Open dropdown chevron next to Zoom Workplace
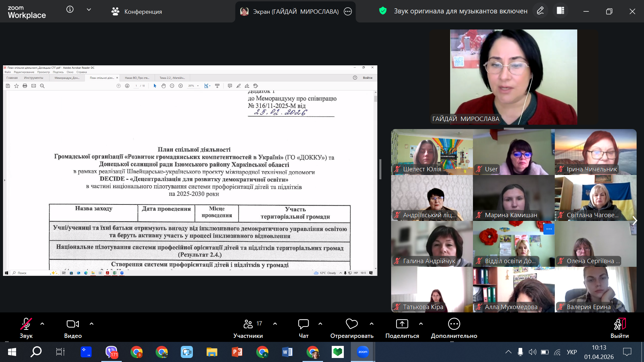The height and width of the screenshot is (362, 644). pyautogui.click(x=89, y=10)
